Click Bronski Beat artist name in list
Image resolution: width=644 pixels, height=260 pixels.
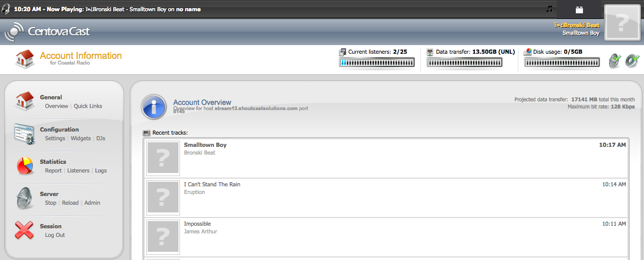199,153
